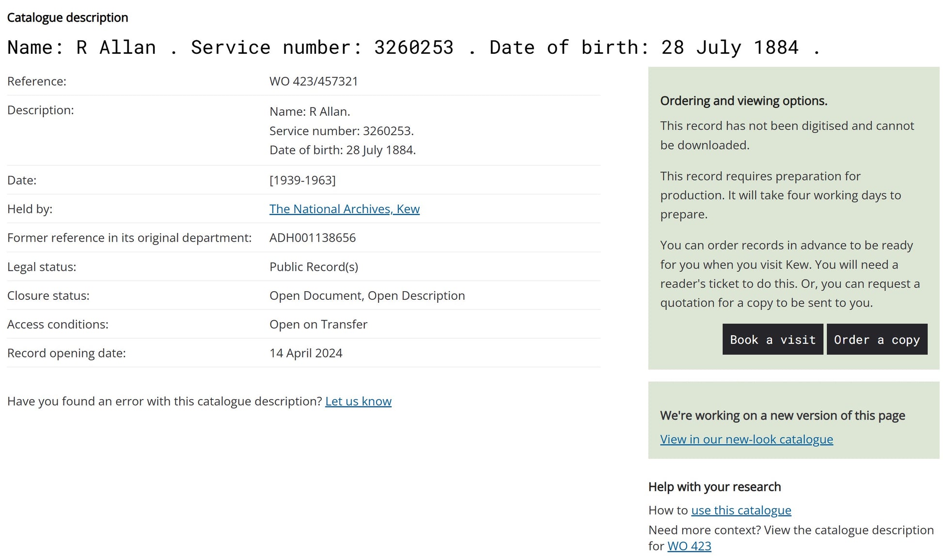
Task: Click the new version of this page heading
Action: 782,416
